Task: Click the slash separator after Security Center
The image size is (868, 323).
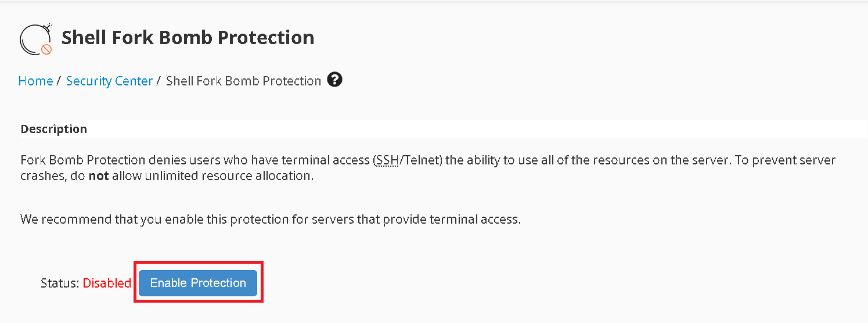Action: click(158, 81)
